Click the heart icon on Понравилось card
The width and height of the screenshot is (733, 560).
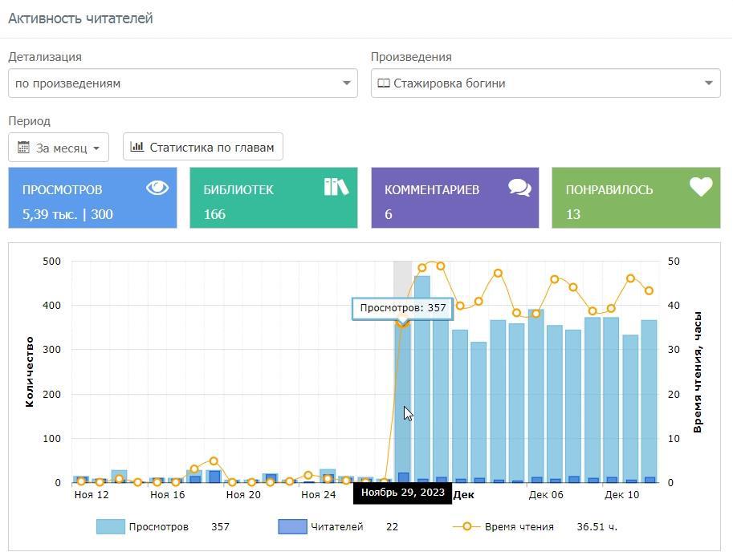(x=701, y=187)
